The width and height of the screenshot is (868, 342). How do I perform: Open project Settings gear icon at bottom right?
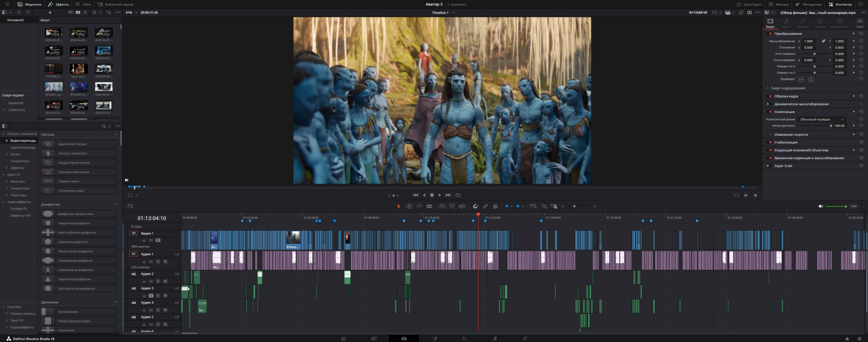tap(859, 339)
